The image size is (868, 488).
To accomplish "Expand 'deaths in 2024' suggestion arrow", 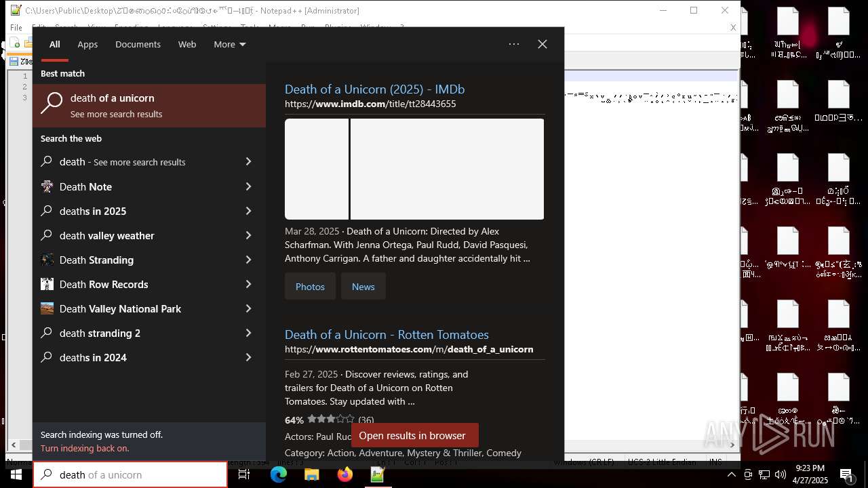I will pos(248,357).
